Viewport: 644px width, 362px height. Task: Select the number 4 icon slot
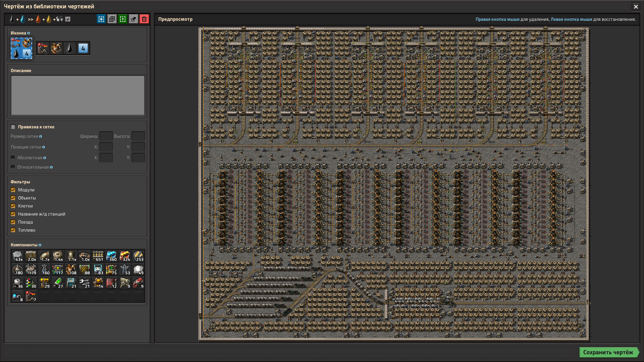[x=83, y=48]
